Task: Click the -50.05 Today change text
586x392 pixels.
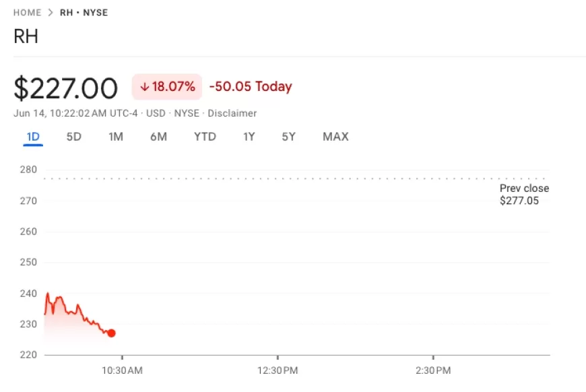Action: (251, 87)
